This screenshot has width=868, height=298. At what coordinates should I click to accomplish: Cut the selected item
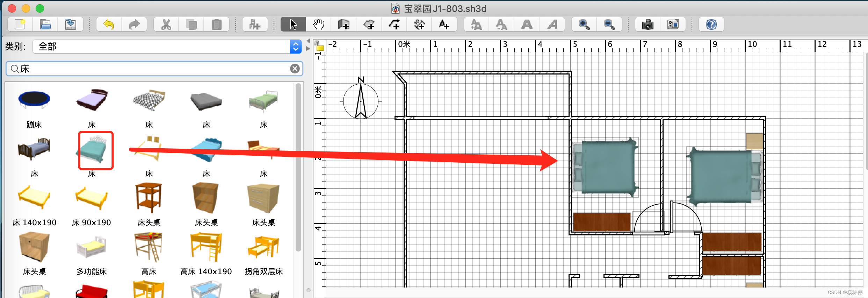[x=166, y=24]
